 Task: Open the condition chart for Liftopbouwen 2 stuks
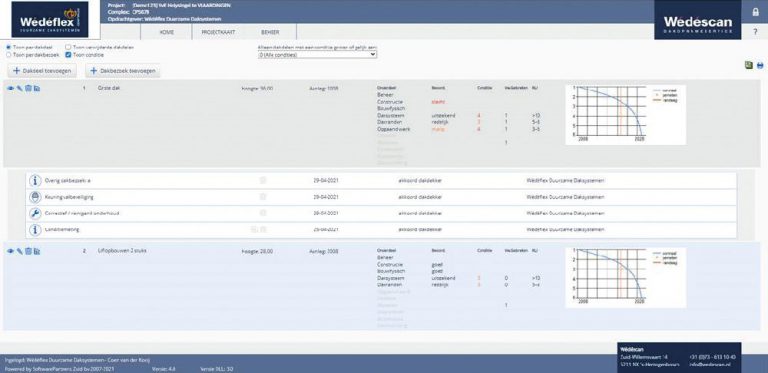(625, 278)
